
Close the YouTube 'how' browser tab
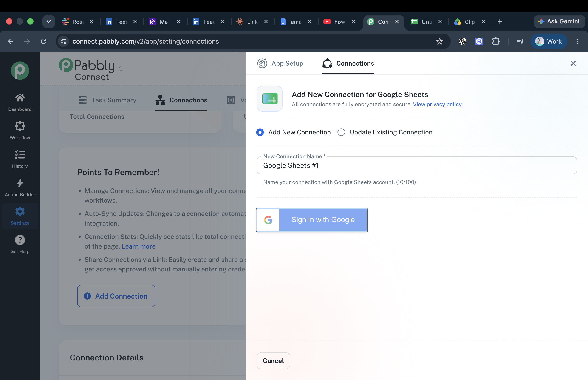353,22
